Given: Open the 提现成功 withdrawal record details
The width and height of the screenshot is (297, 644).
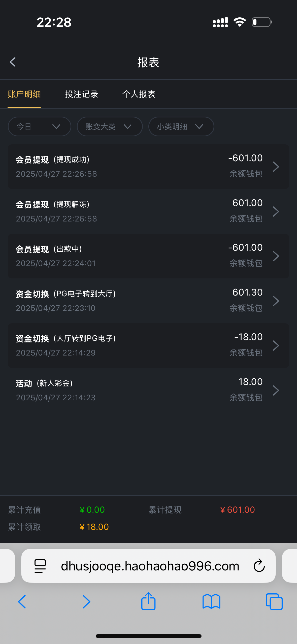Looking at the screenshot, I should pos(148,167).
